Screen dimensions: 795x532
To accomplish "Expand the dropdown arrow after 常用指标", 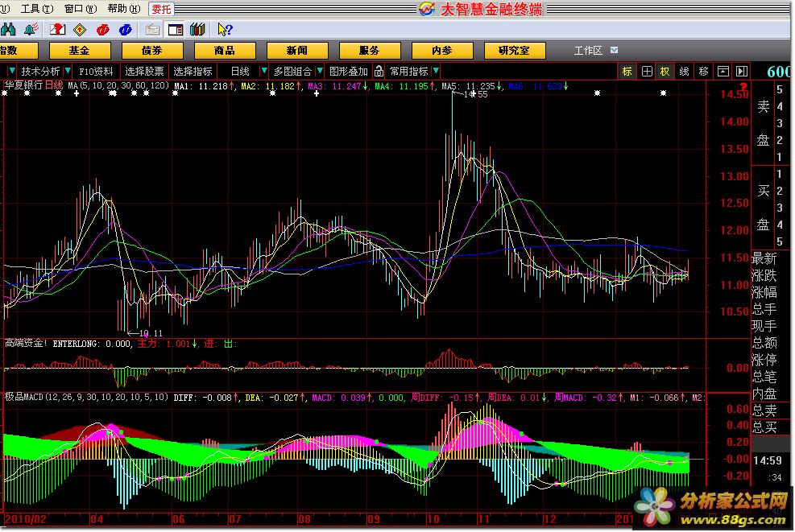I will tap(436, 71).
